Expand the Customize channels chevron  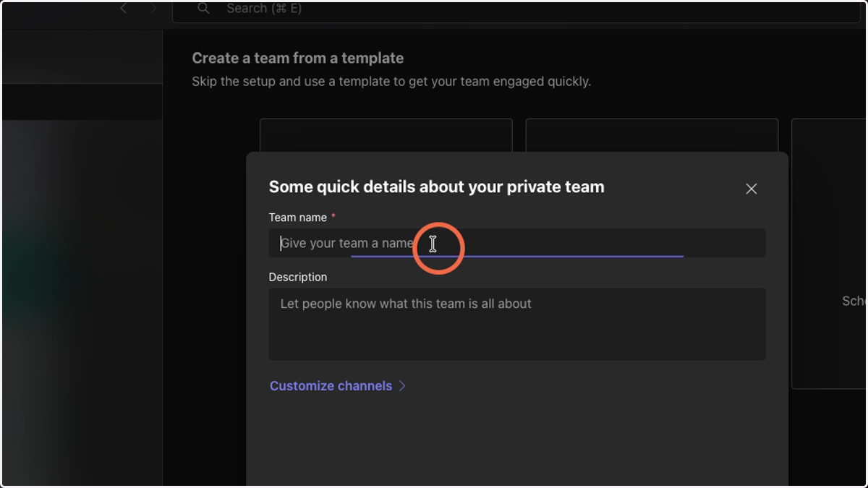tap(403, 386)
